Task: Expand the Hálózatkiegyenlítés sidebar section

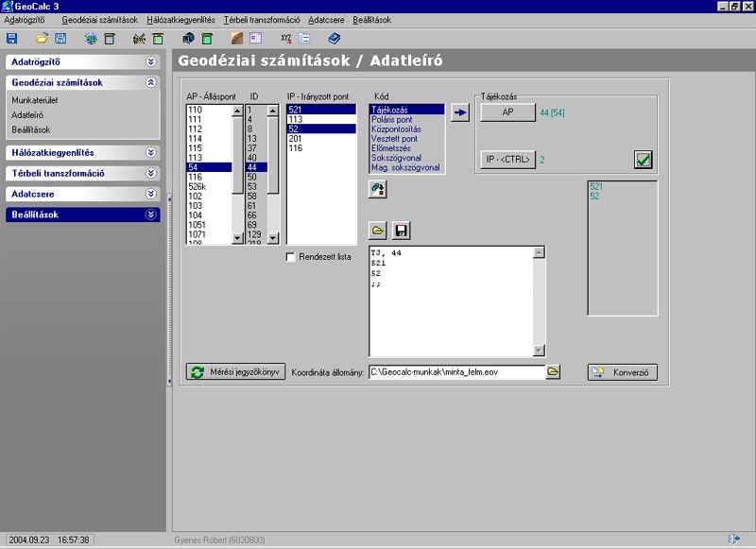Action: 151,152
